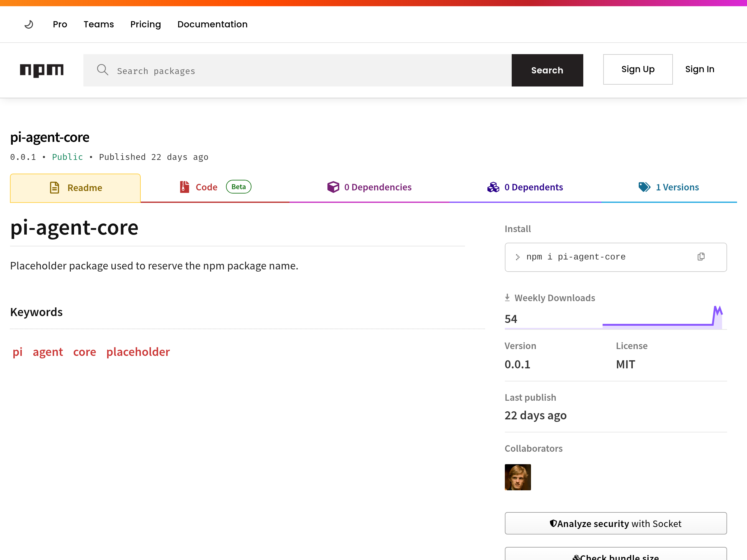The width and height of the screenshot is (747, 560).
Task: Click the install prompt chevron icon
Action: (517, 257)
